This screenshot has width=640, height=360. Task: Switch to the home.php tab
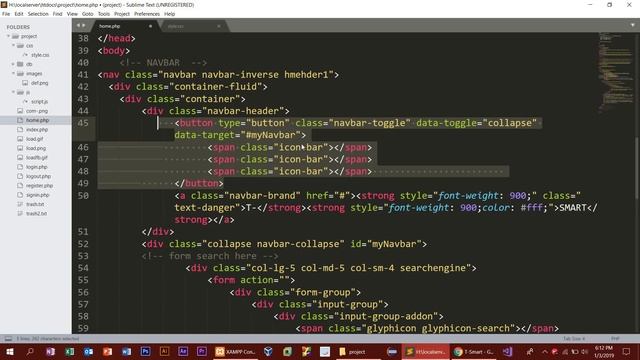pyautogui.click(x=124, y=26)
